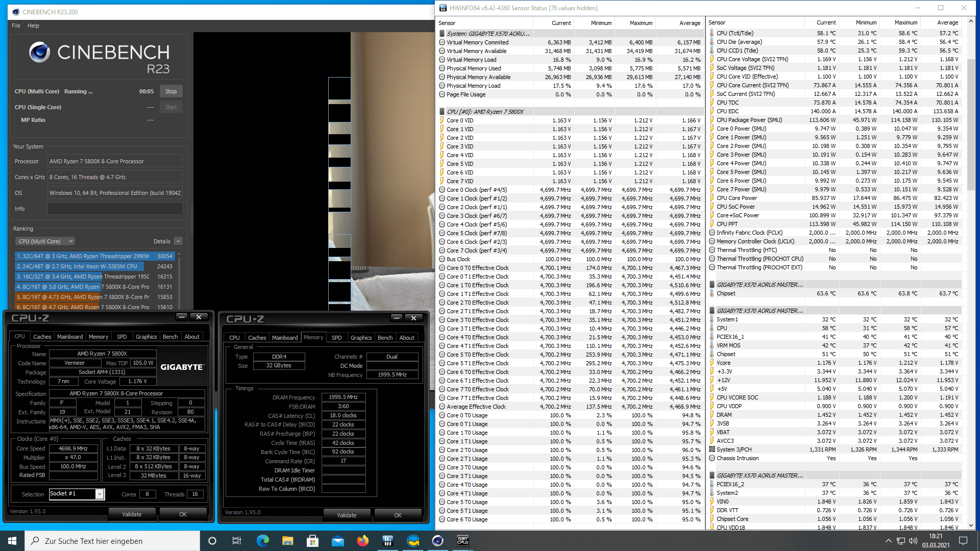Select ranking entry 5 Ryzen 5800X 15853
The image size is (980, 551).
coord(94,297)
